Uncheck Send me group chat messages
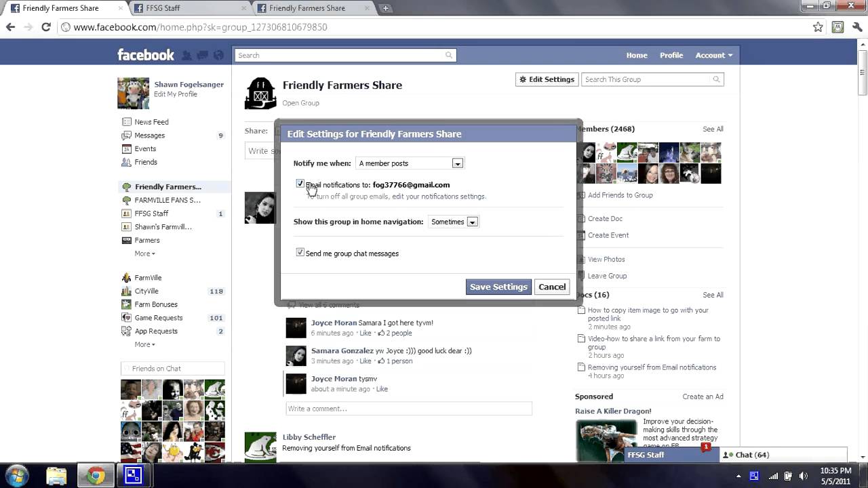This screenshot has height=488, width=868. point(300,252)
